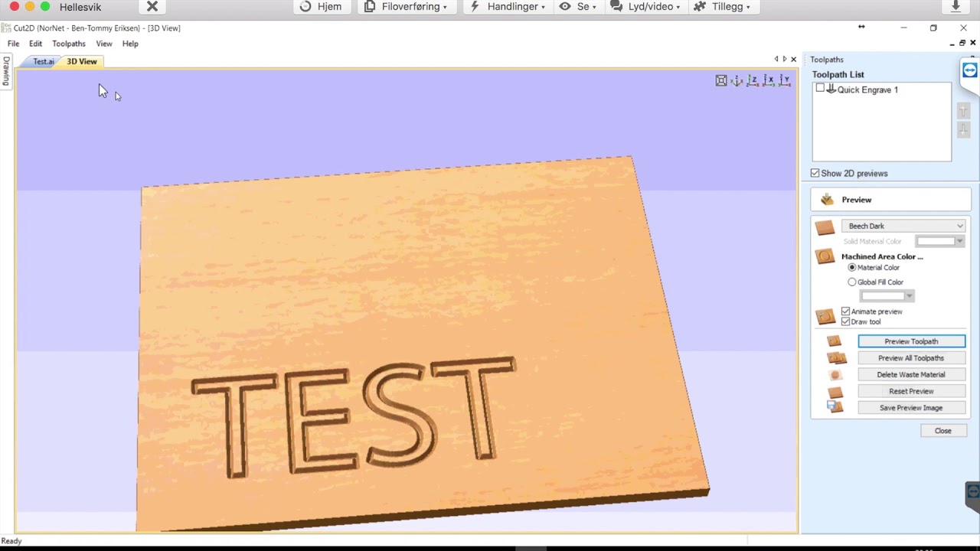
Task: Click the TeamViewer panel icon
Action: point(970,70)
